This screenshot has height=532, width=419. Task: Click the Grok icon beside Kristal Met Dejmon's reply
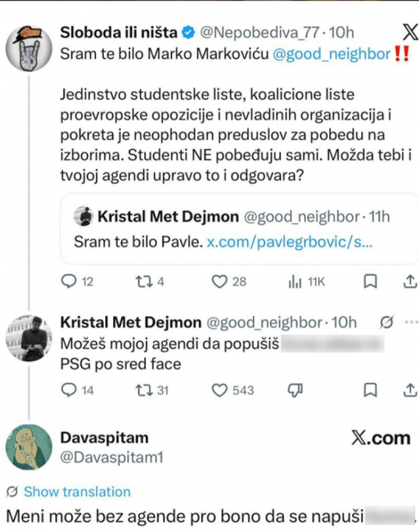(388, 322)
